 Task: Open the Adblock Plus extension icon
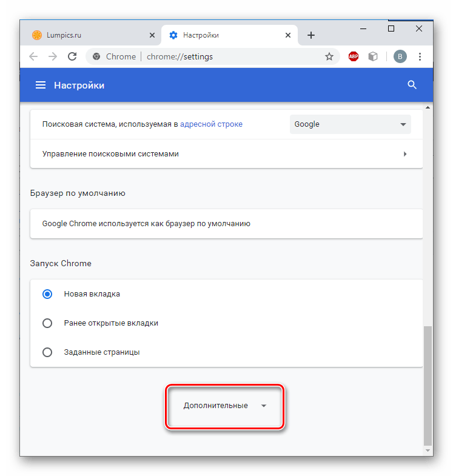353,56
